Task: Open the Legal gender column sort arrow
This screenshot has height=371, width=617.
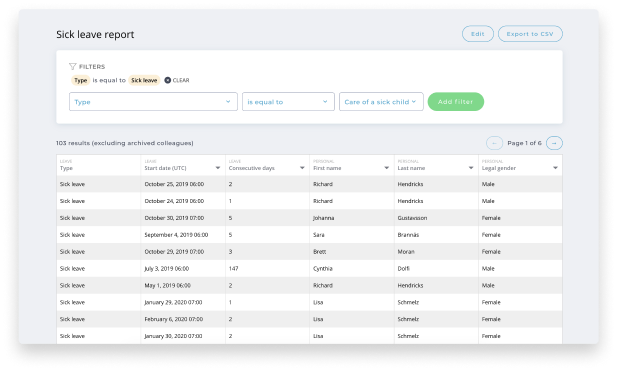Action: coord(555,168)
